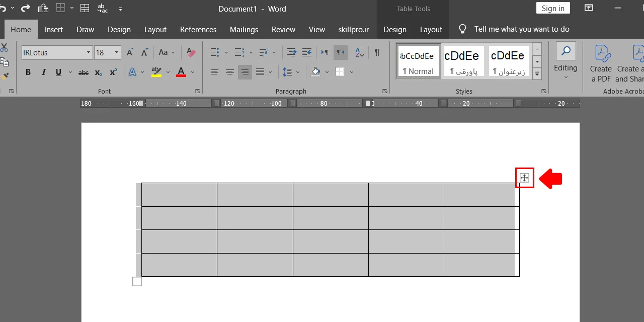Click the Sort A-Z icon
The width and height of the screenshot is (644, 322).
click(x=359, y=52)
